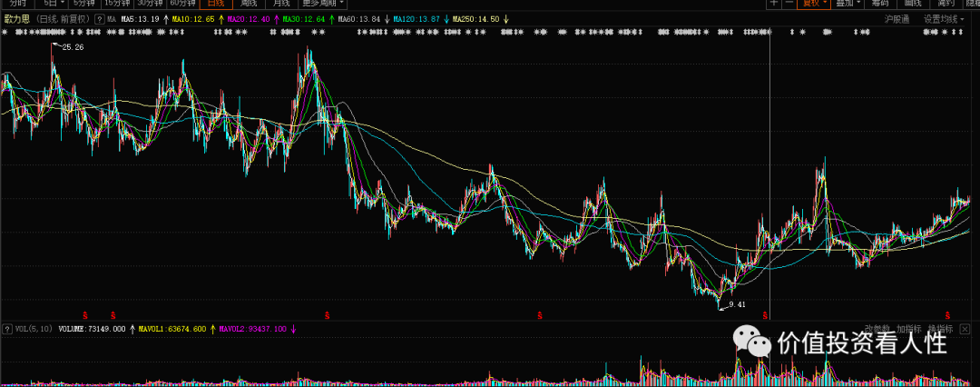Switch to the 5分钟 period tab

tap(84, 3)
